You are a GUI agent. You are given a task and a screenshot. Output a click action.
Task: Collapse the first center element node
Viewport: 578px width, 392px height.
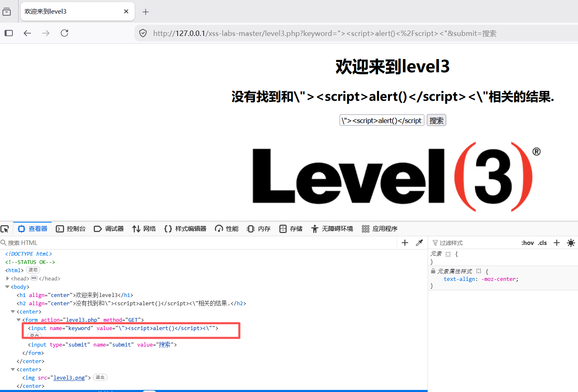tap(13, 311)
